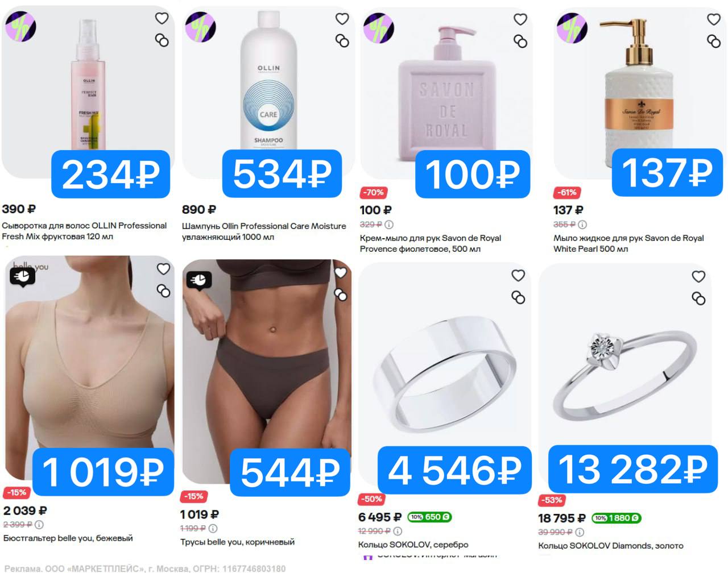Open the Кольцо SOKOLOV Diamonds, золото link
The height and width of the screenshot is (573, 728).
pos(611,546)
